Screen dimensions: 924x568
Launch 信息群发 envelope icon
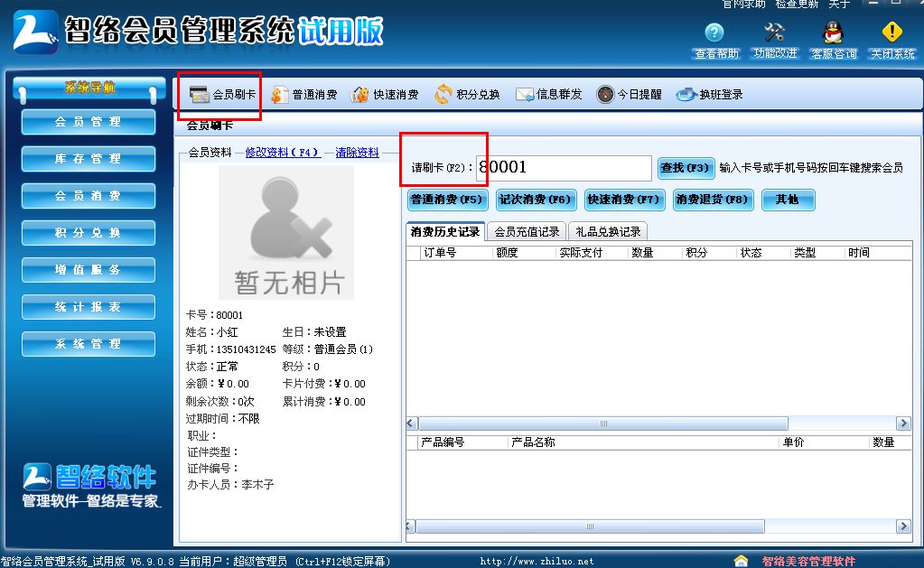(x=525, y=94)
